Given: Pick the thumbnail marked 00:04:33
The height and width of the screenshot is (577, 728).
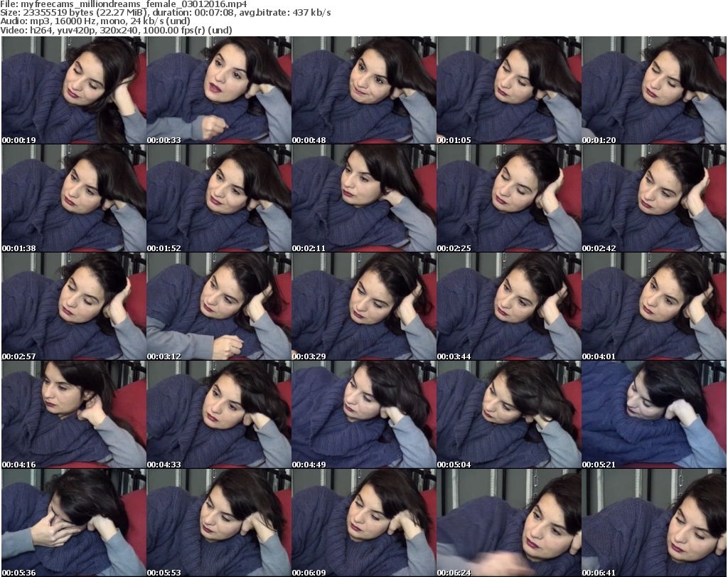Looking at the screenshot, I should point(219,414).
